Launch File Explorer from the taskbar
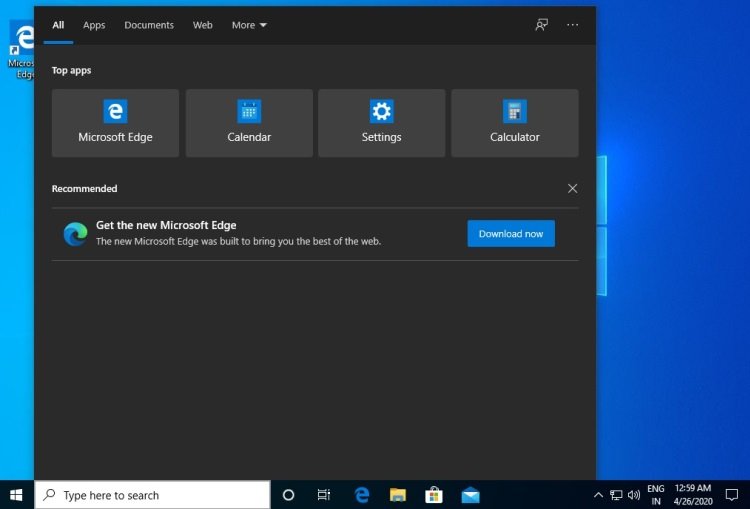This screenshot has height=509, width=750. click(397, 495)
